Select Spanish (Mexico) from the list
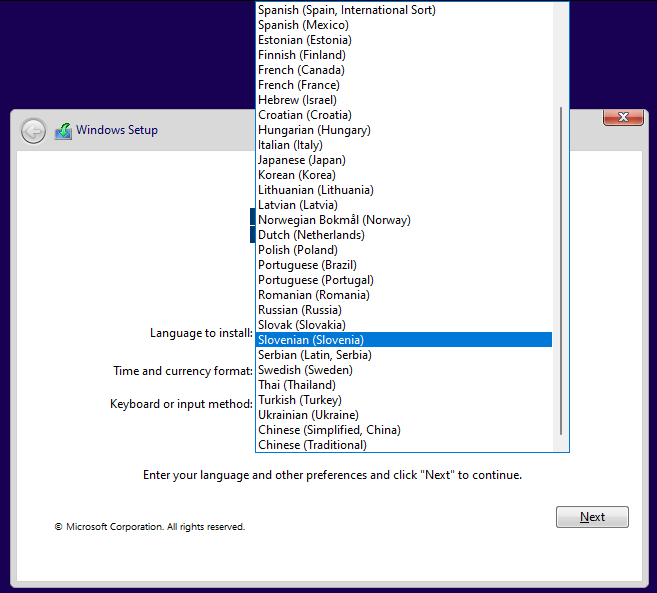The image size is (657, 593). (x=404, y=25)
